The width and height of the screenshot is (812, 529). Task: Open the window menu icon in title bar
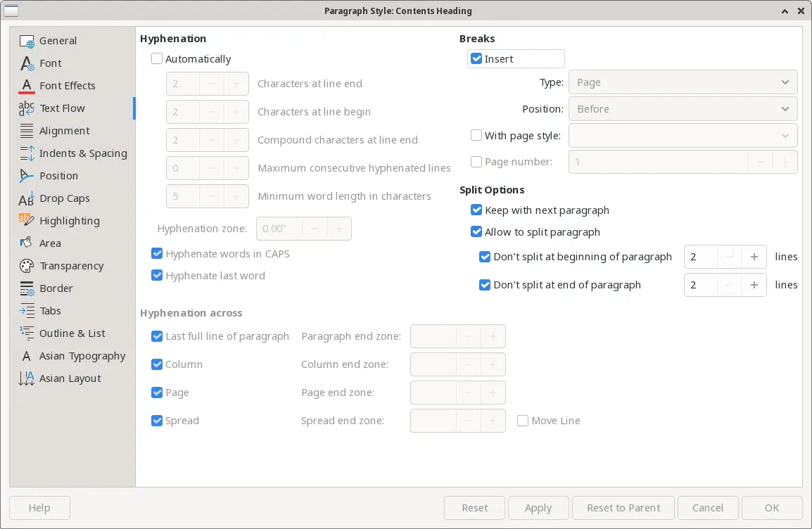tap(11, 11)
